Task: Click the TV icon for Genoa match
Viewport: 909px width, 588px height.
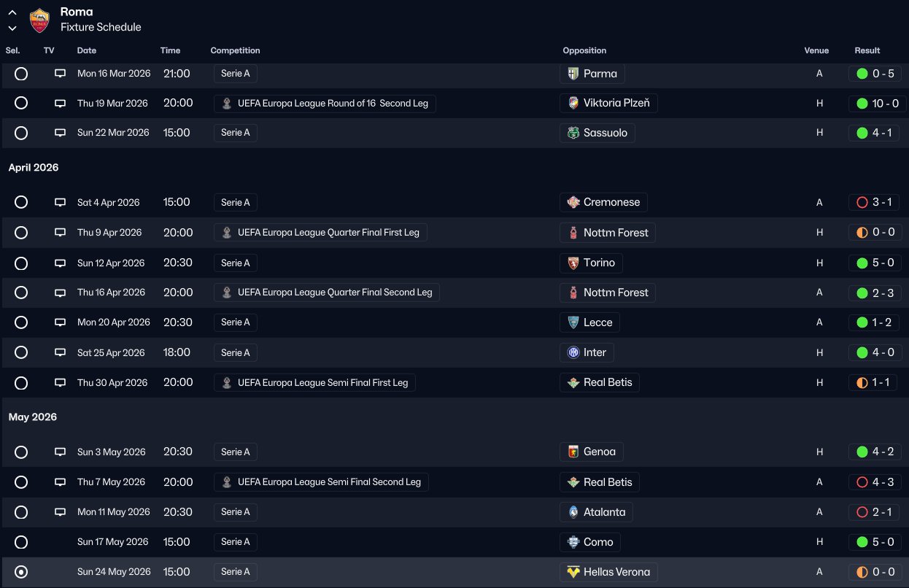Action: pyautogui.click(x=60, y=452)
